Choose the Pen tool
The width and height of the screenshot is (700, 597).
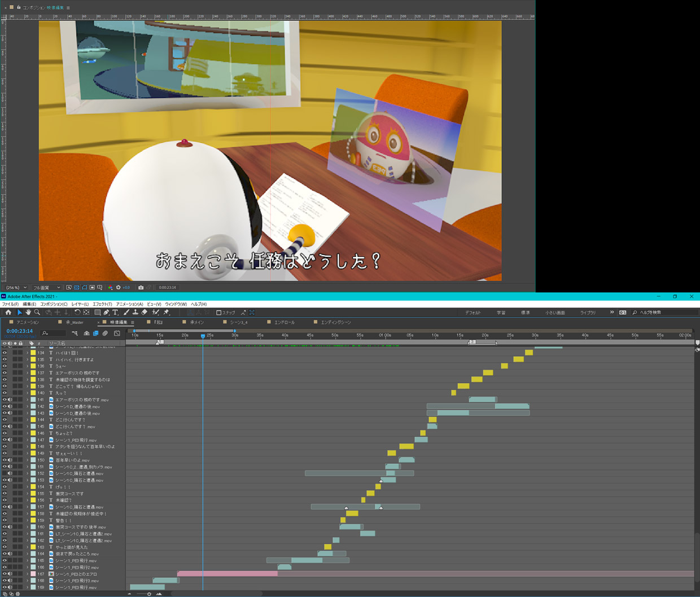106,312
